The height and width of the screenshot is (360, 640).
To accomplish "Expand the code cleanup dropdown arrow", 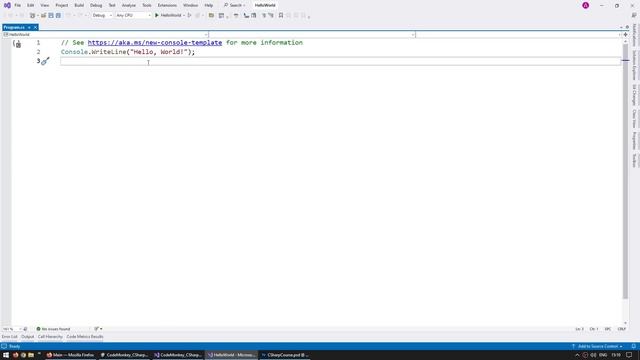I will pos(101,329).
